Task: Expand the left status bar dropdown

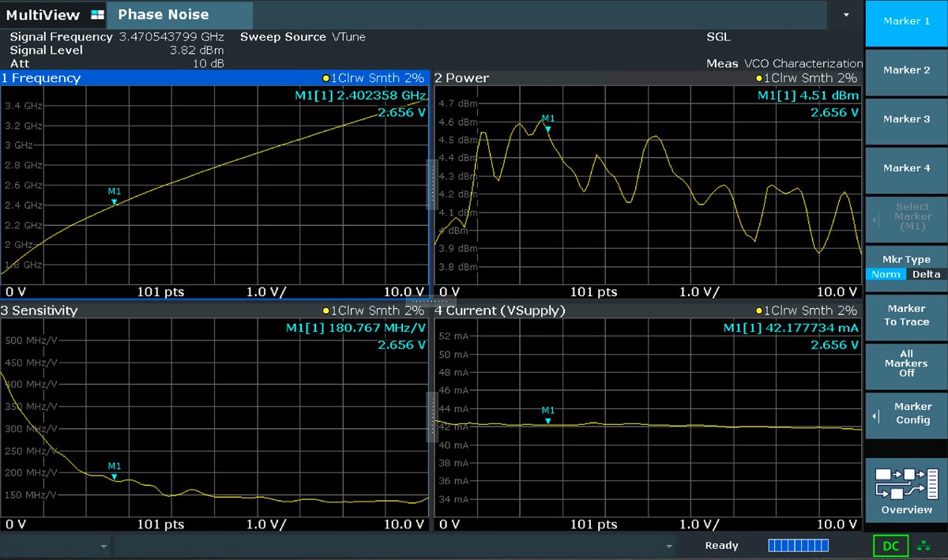Action: coord(104,546)
